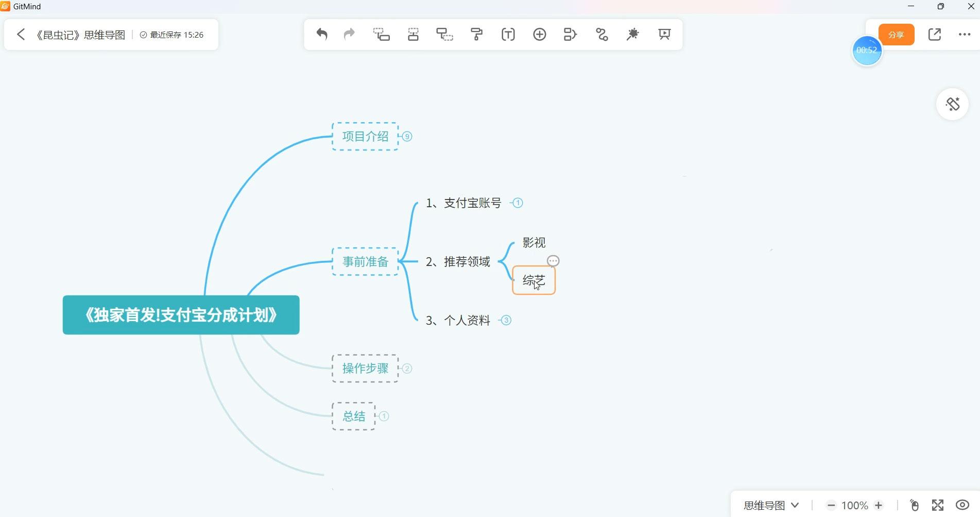The width and height of the screenshot is (980, 517).
Task: Undo the last action
Action: tap(322, 34)
